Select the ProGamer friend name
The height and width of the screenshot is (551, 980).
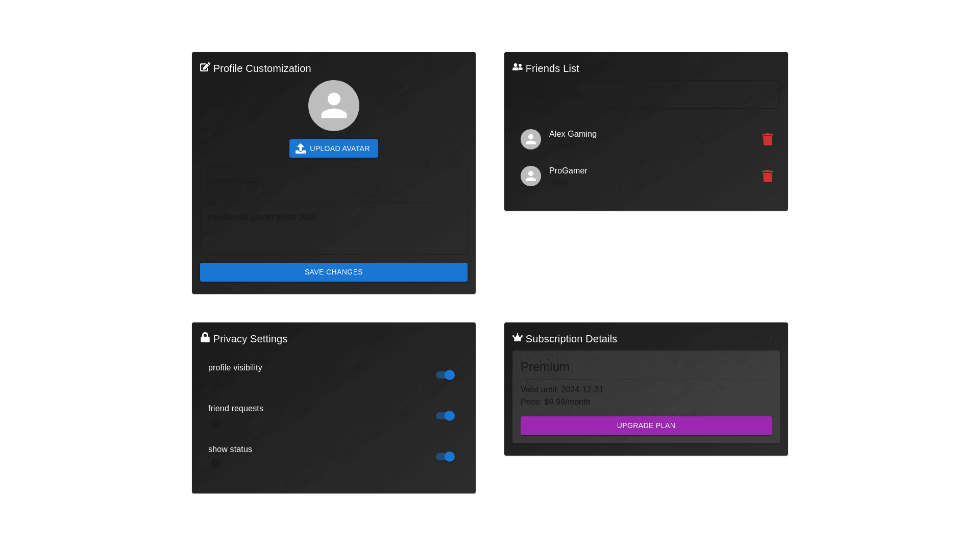tap(568, 171)
